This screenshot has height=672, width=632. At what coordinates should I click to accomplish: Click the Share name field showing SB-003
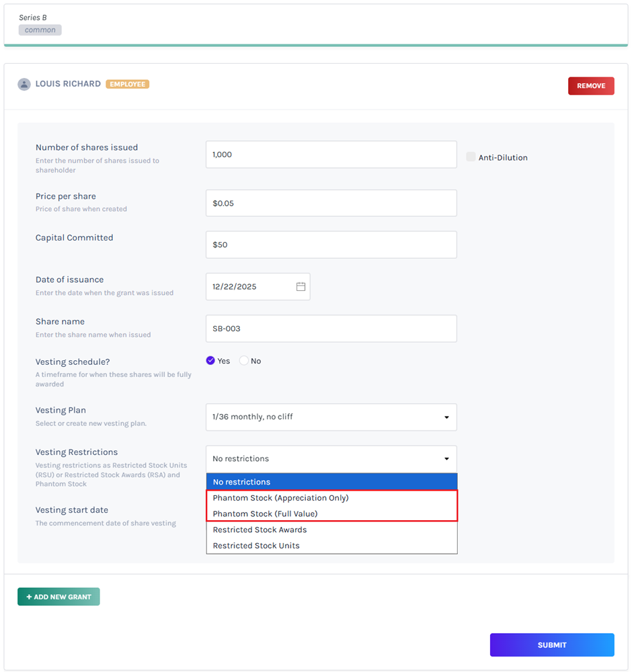pos(331,328)
